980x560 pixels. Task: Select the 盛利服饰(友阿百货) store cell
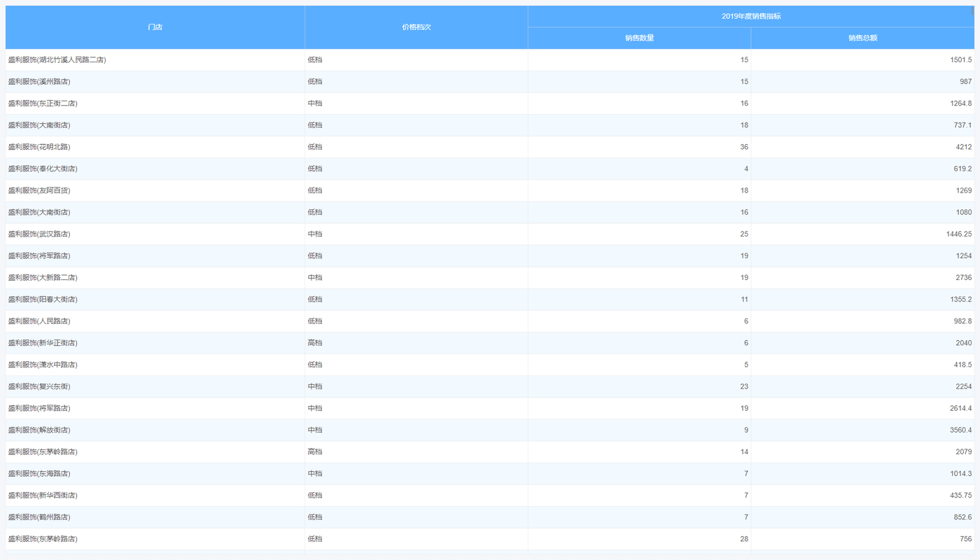pyautogui.click(x=39, y=190)
